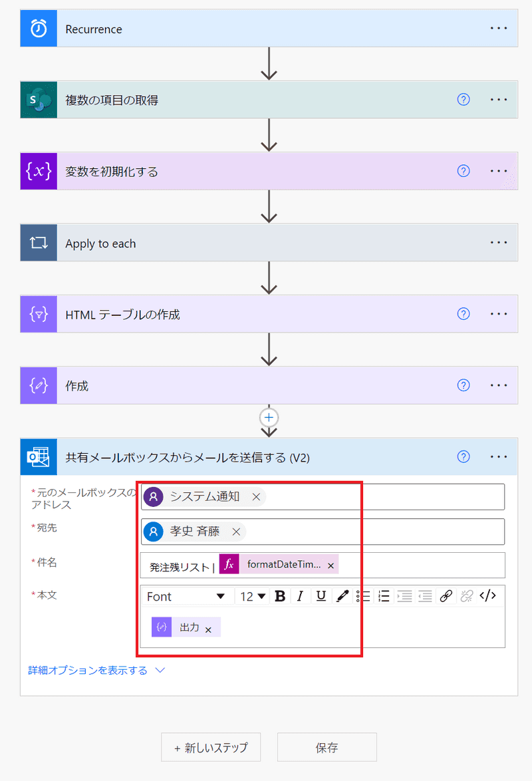
Task: Insert a new step with the plus icon
Action: (x=269, y=417)
